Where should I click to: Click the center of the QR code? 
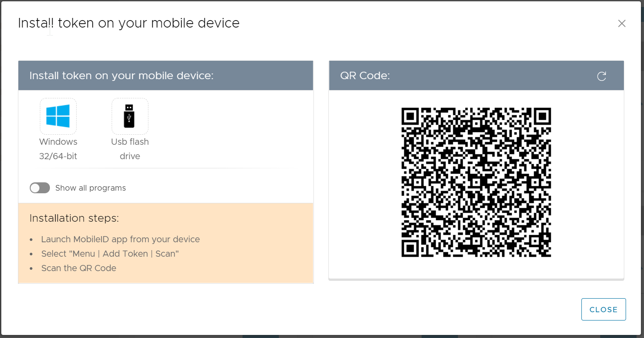pos(476,182)
